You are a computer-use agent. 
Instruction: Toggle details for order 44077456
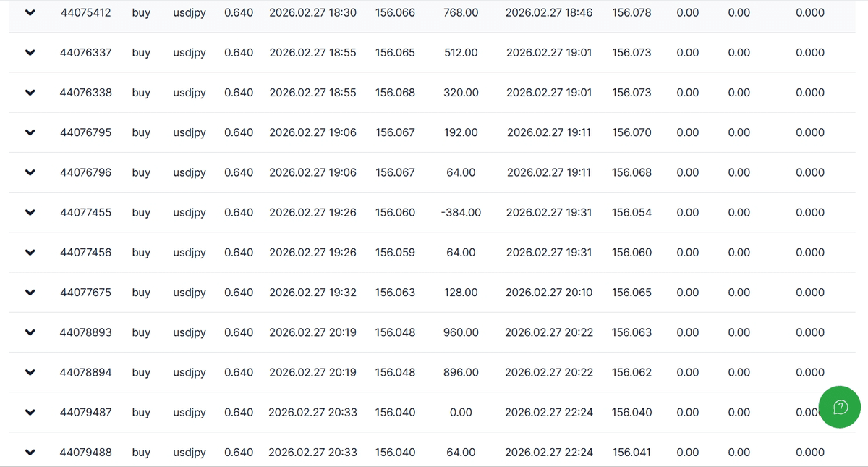click(30, 253)
